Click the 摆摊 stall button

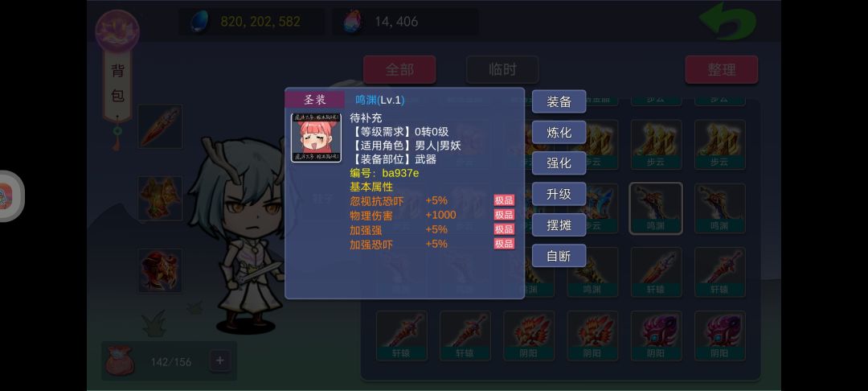[x=559, y=224]
